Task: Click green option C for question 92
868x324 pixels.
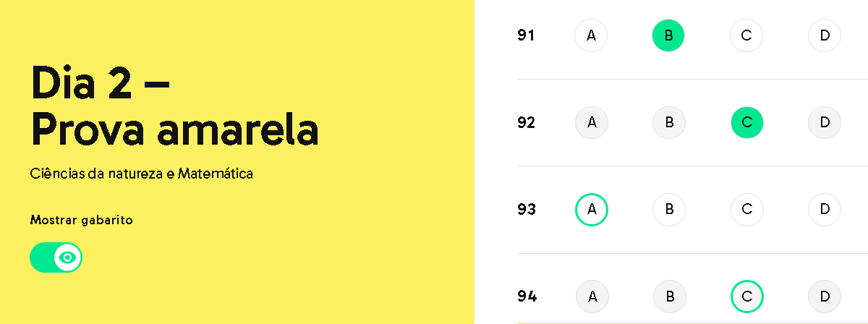Action: (x=747, y=122)
